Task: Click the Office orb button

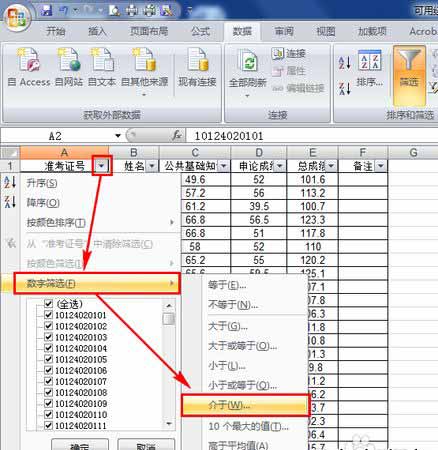Action: point(18,17)
